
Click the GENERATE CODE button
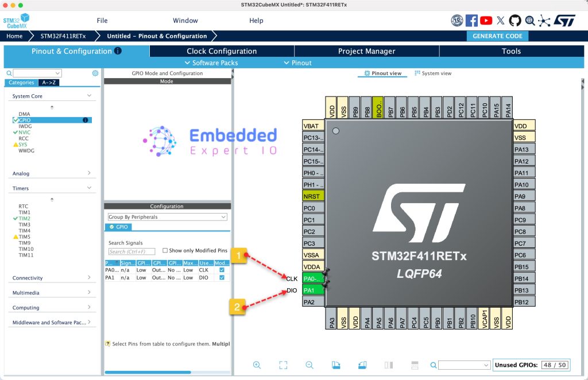click(x=497, y=36)
